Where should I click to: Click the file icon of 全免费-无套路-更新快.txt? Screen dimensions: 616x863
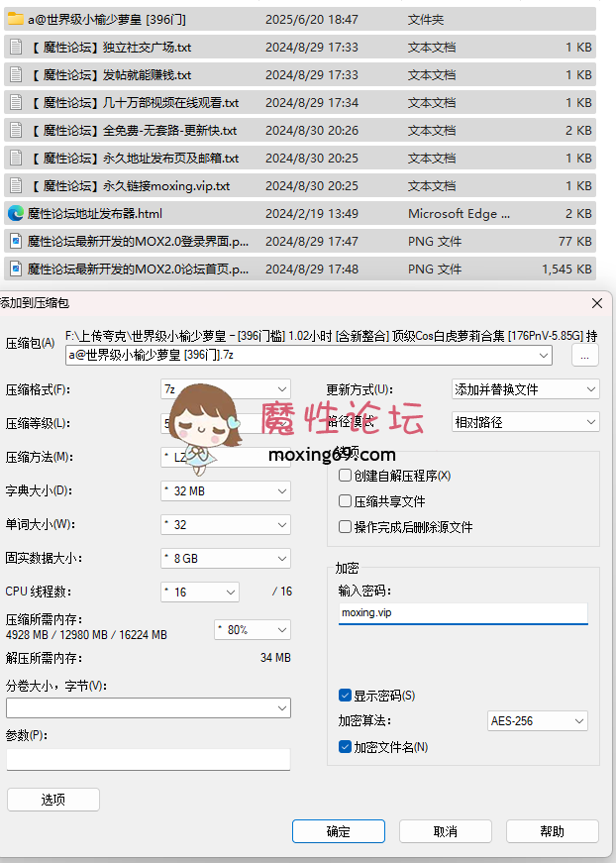(x=16, y=131)
